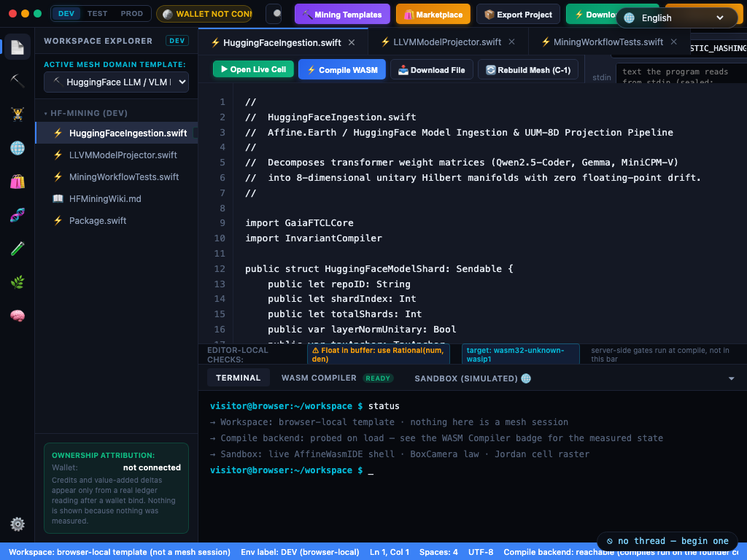Open the weightlifter sidebar icon

click(x=18, y=114)
